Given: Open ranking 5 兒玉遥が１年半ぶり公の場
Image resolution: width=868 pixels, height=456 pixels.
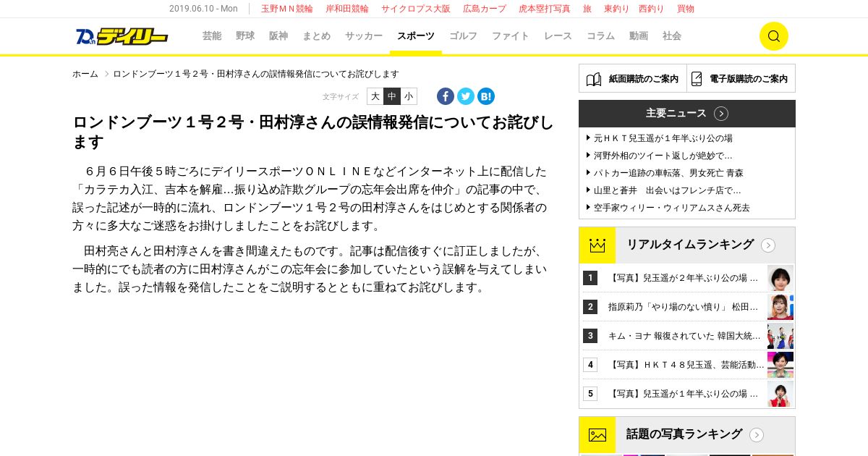Looking at the screenshot, I should click(x=684, y=394).
